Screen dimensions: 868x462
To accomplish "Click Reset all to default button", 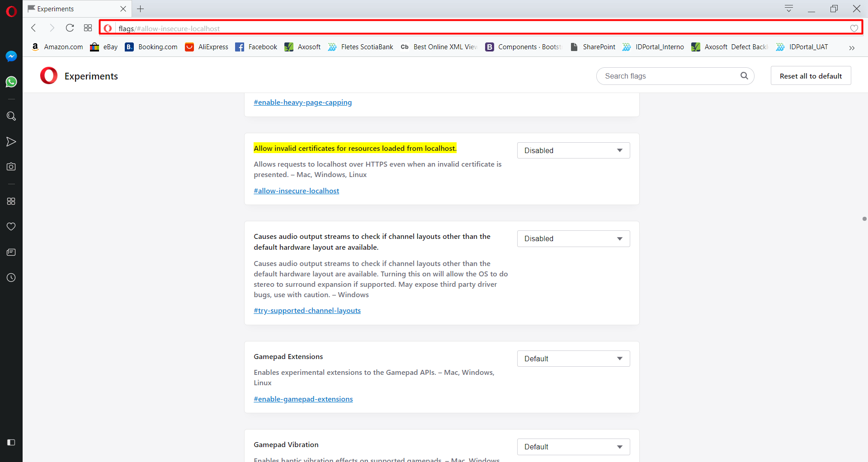I will [810, 76].
